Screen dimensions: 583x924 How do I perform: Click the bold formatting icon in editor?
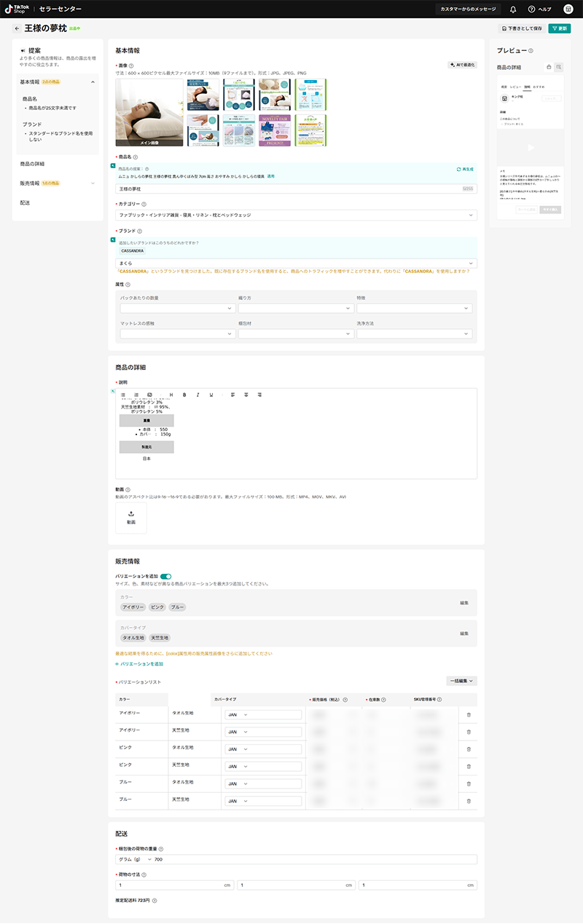tap(184, 395)
